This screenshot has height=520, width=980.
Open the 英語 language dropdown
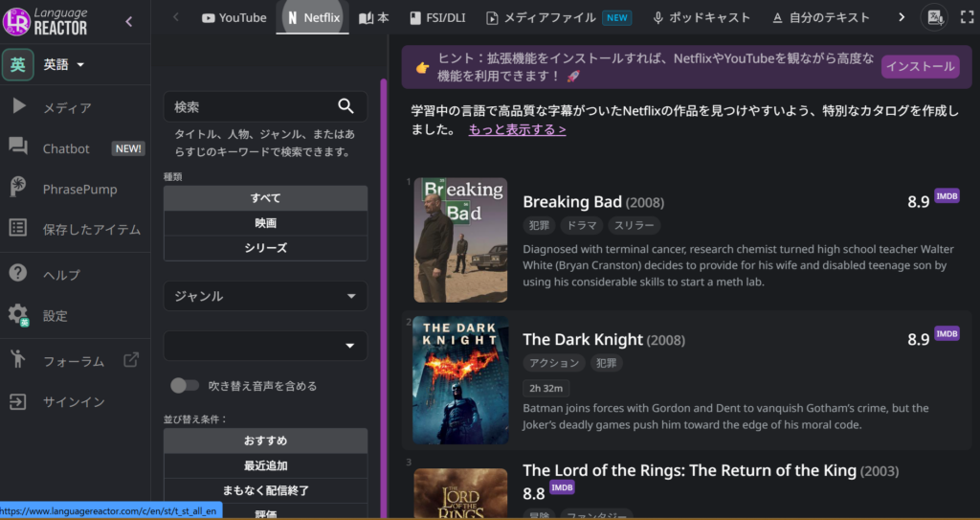click(x=63, y=64)
